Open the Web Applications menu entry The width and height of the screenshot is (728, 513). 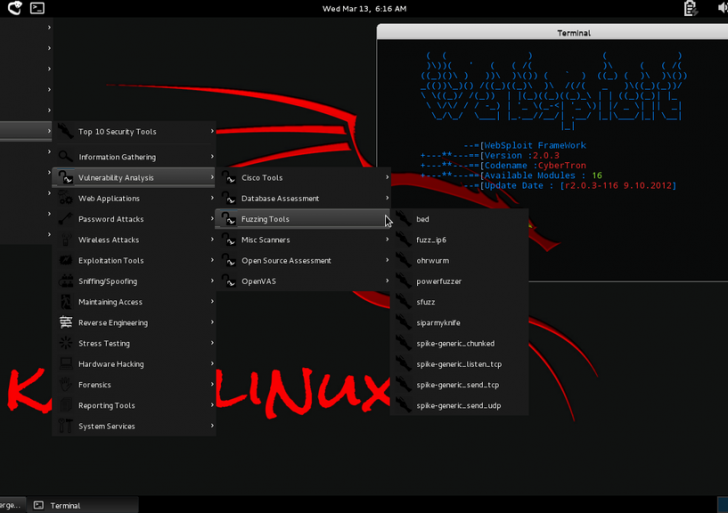(109, 198)
